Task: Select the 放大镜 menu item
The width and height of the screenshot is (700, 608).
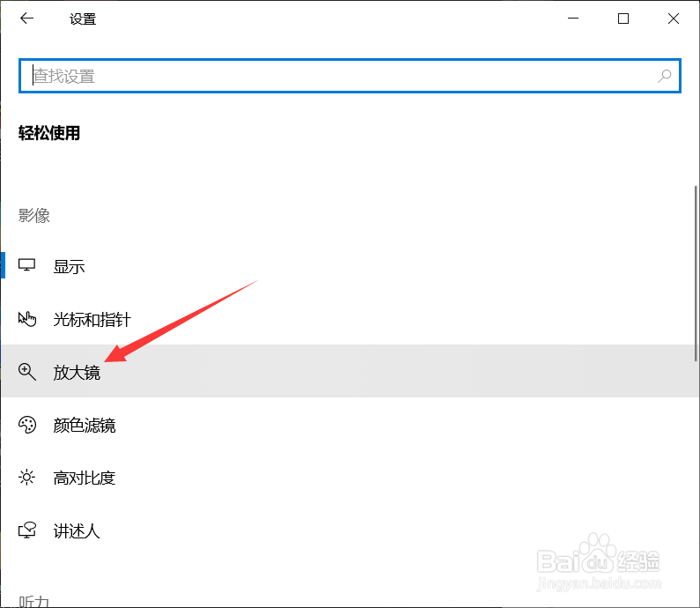Action: 350,371
